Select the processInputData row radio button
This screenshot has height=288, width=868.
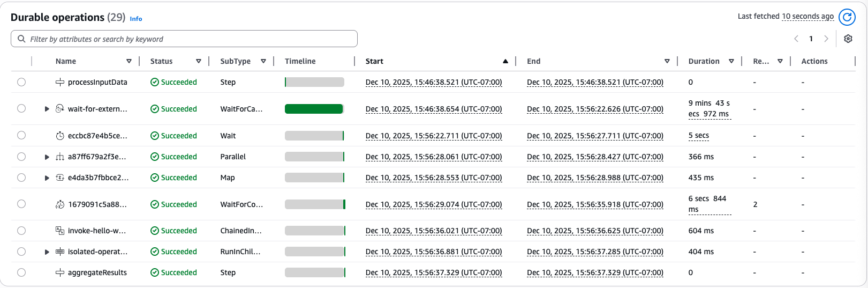(x=21, y=82)
